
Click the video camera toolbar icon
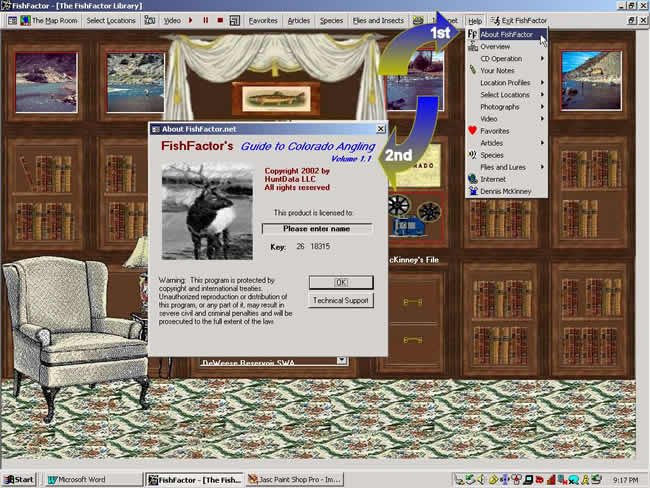(150, 20)
